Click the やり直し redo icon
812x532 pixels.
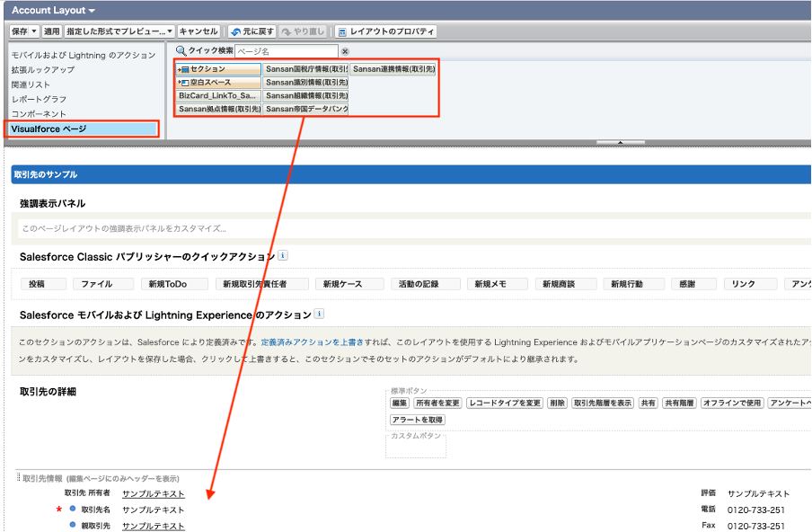pyautogui.click(x=287, y=32)
